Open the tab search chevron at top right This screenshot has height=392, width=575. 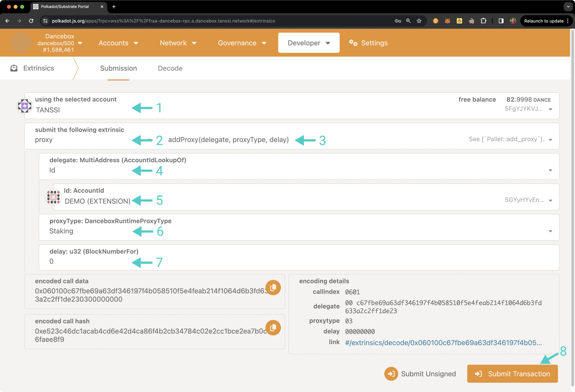(x=568, y=7)
